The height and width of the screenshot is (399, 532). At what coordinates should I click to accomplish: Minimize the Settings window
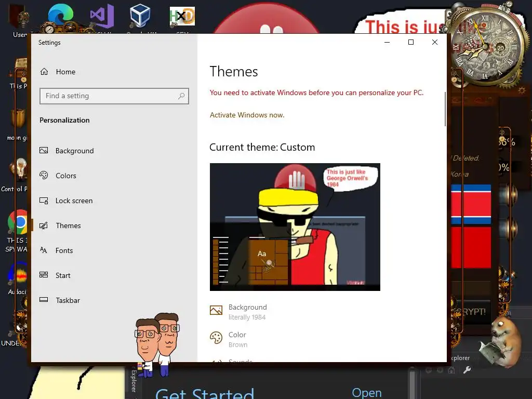[387, 42]
